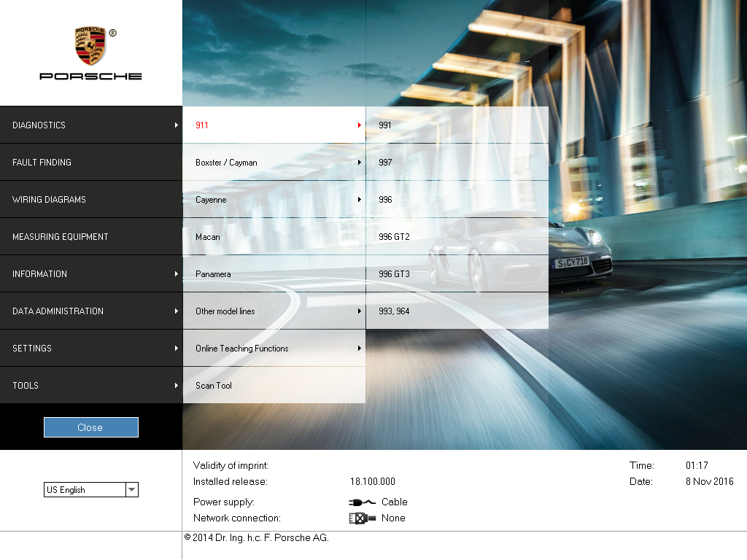Expand the Cayenne model submenu arrow
Viewport: 747px width, 560px height.
coord(359,200)
